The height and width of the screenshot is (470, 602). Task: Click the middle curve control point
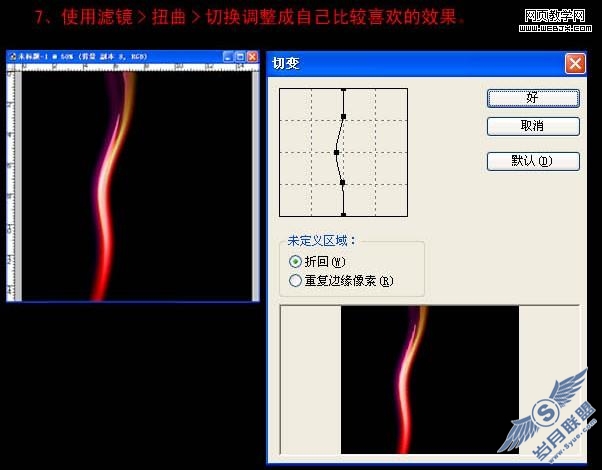(337, 152)
